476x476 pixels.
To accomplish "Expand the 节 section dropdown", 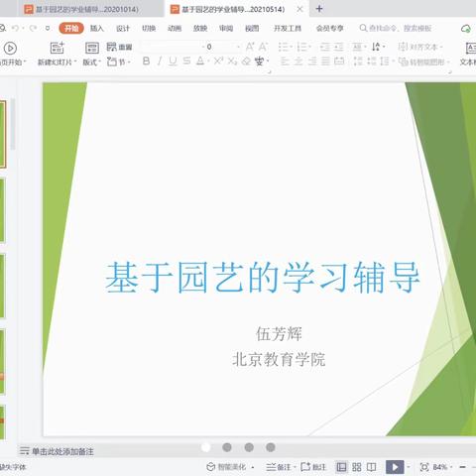I will (x=129, y=61).
